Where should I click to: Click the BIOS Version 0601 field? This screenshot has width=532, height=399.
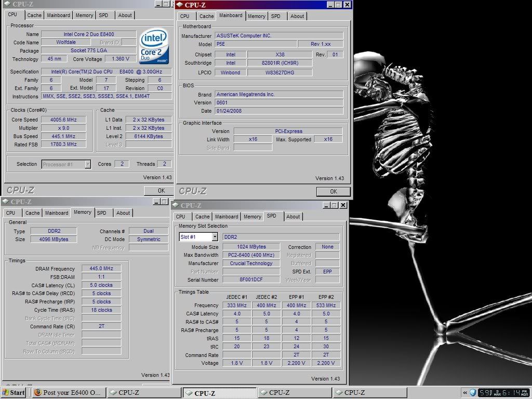(x=278, y=103)
